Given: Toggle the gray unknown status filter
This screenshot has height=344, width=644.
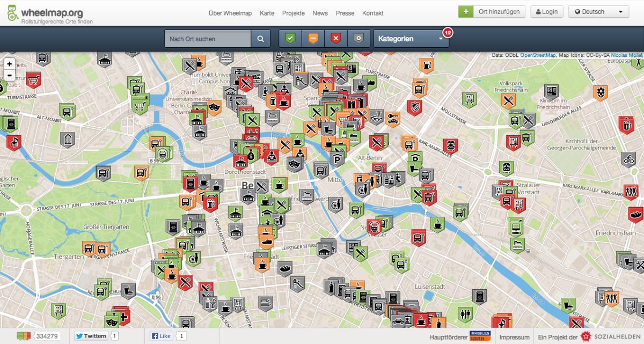Looking at the screenshot, I should point(358,39).
